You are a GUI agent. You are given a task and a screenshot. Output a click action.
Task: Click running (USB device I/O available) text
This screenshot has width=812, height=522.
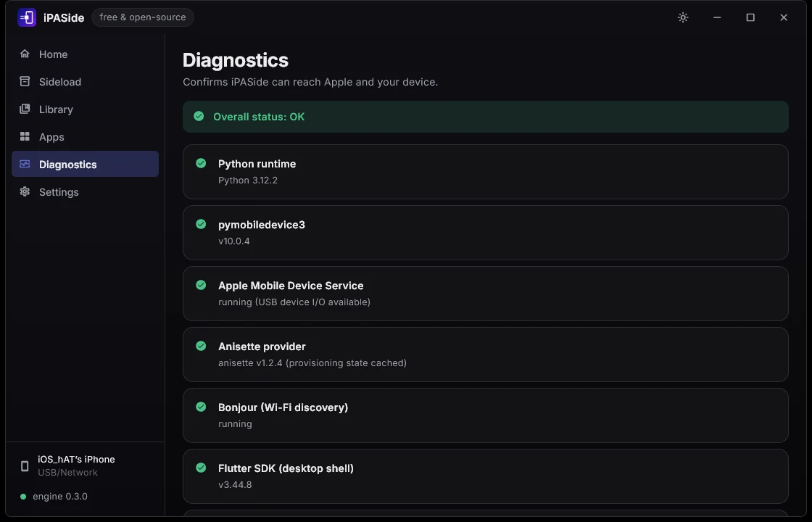click(294, 302)
